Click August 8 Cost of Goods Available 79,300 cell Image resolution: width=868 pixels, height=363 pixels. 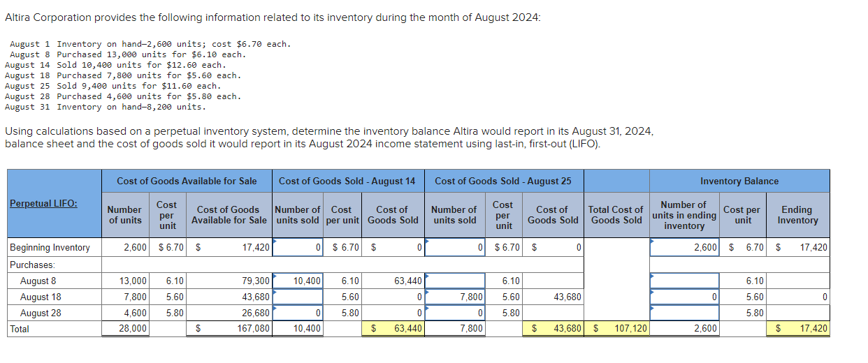pos(230,281)
